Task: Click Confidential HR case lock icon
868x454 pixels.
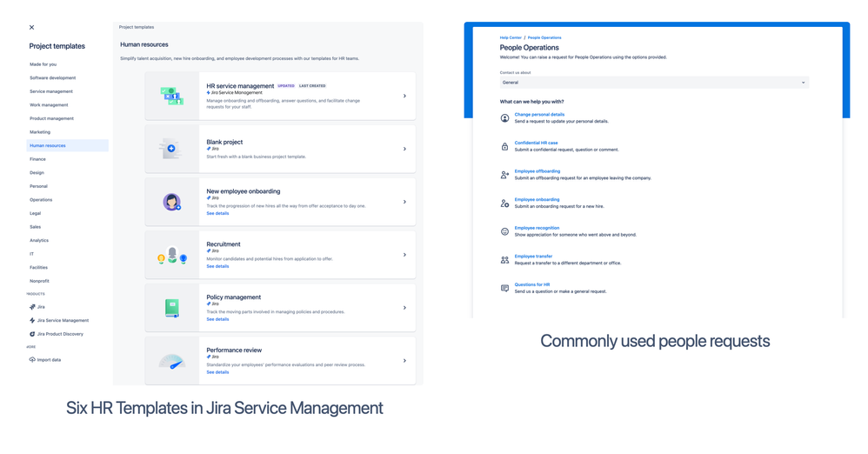Action: coord(504,147)
